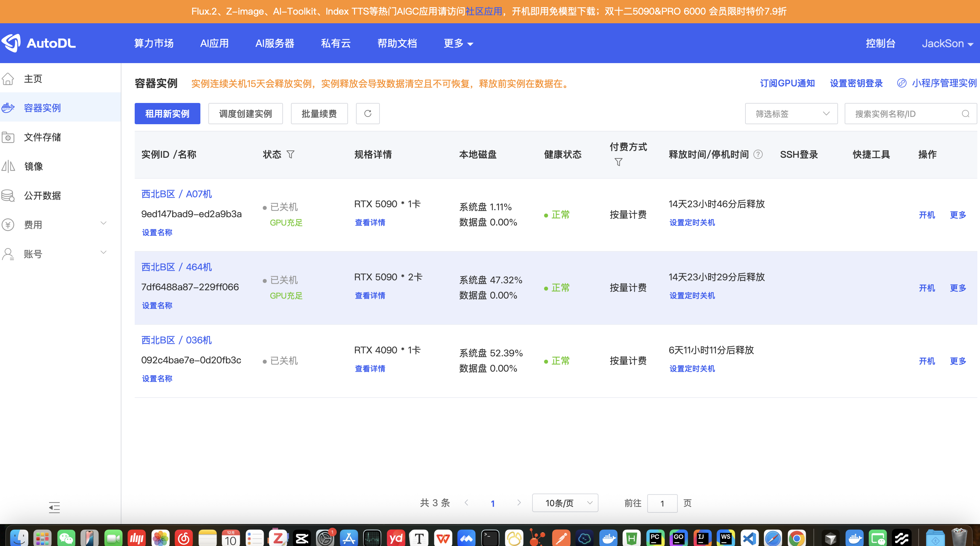Open WeChat from the dock
This screenshot has height=546, width=980.
click(x=66, y=538)
